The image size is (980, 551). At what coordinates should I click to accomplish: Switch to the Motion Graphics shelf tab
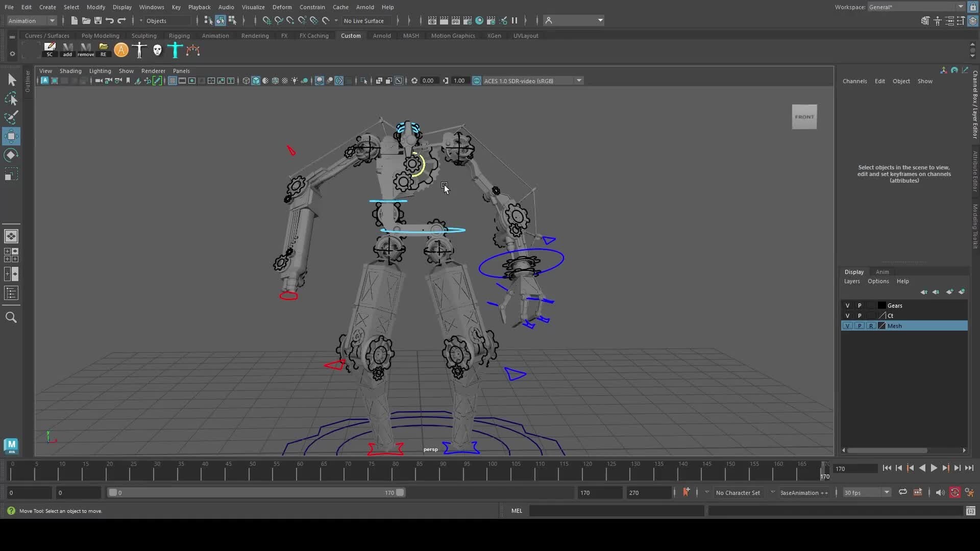point(453,35)
